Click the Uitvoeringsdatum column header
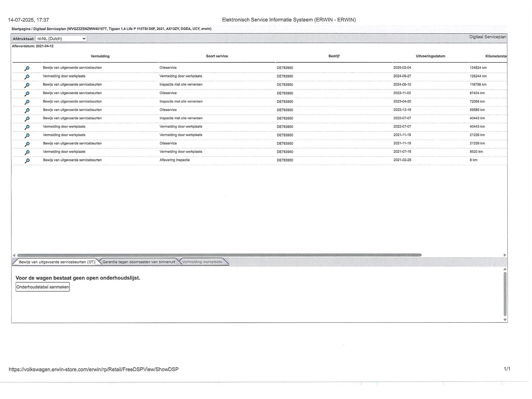This screenshot has width=532, height=399. coord(431,56)
